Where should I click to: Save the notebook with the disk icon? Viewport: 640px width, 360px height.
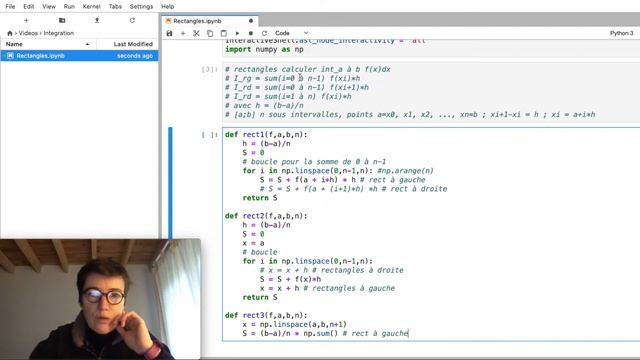click(x=169, y=33)
